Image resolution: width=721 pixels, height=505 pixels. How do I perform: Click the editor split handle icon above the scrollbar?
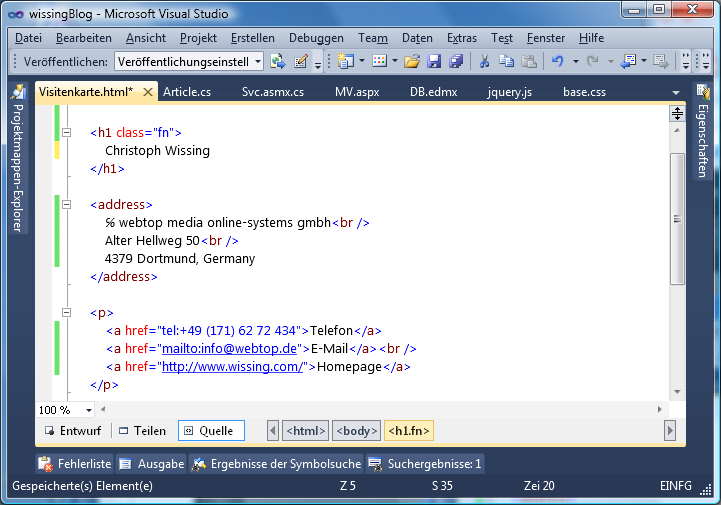click(x=677, y=113)
